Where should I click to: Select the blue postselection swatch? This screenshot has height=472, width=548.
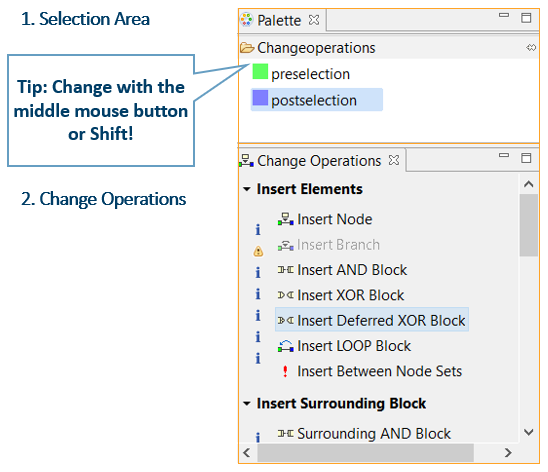[260, 98]
